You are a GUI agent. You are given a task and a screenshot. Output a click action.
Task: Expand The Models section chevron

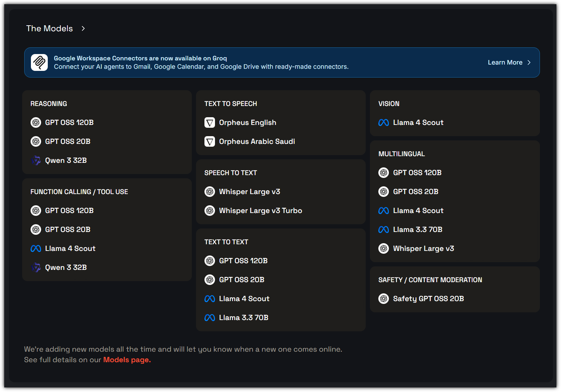pyautogui.click(x=83, y=28)
